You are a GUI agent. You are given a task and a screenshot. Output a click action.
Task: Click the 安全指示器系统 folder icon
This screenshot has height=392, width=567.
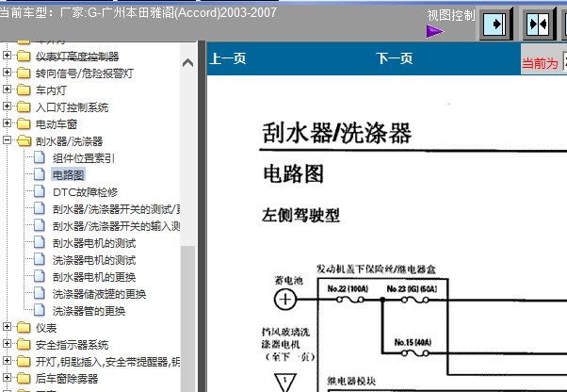click(x=24, y=345)
